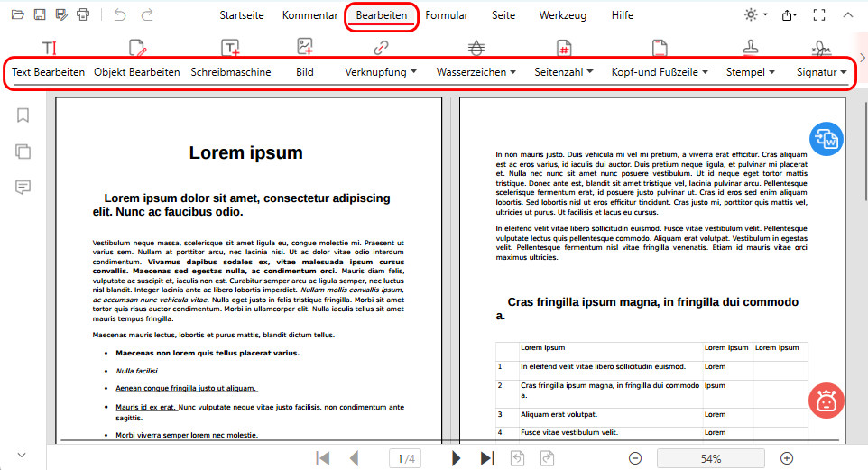
Task: Expand the Wasserzeichen dropdown
Action: 476,72
